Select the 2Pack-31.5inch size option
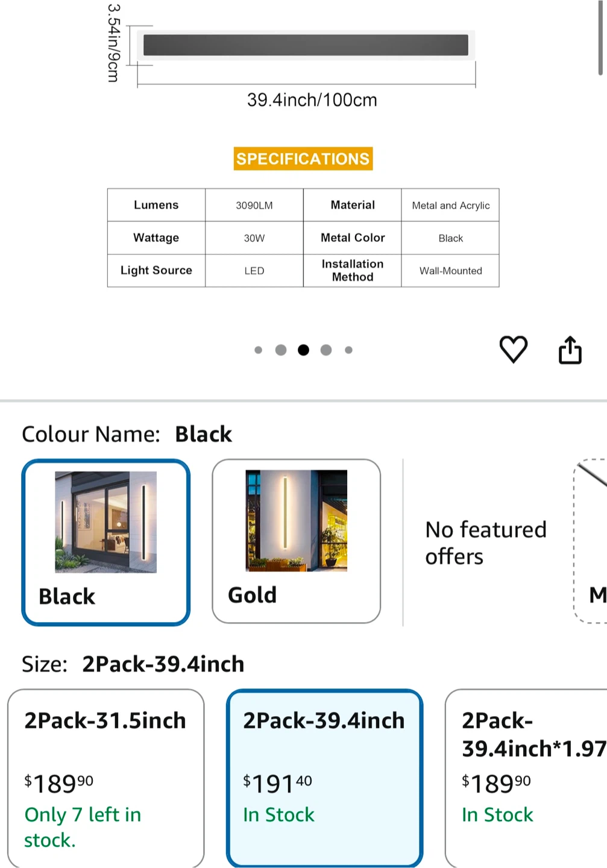 (106, 779)
